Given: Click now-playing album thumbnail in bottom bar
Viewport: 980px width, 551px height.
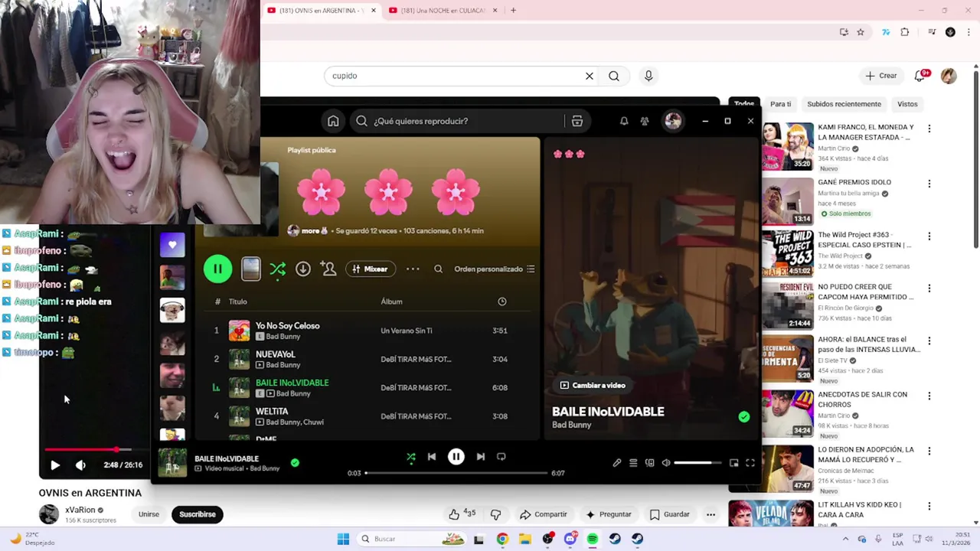Looking at the screenshot, I should pyautogui.click(x=172, y=463).
